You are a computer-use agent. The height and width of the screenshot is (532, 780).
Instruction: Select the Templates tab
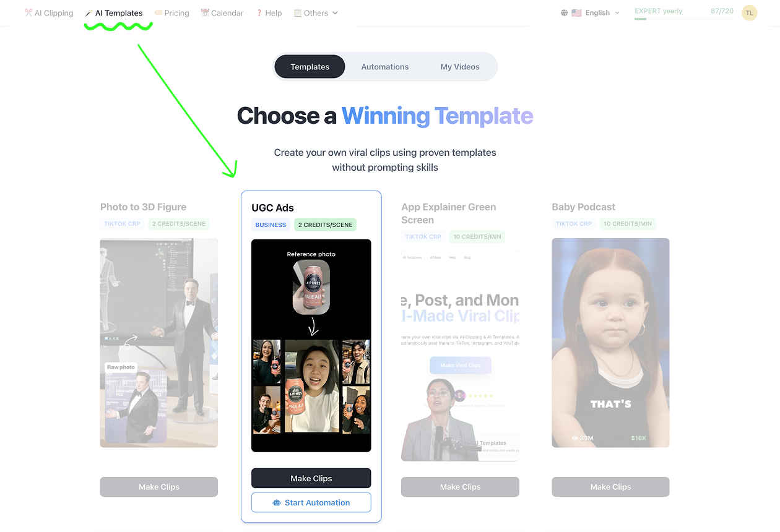click(310, 67)
